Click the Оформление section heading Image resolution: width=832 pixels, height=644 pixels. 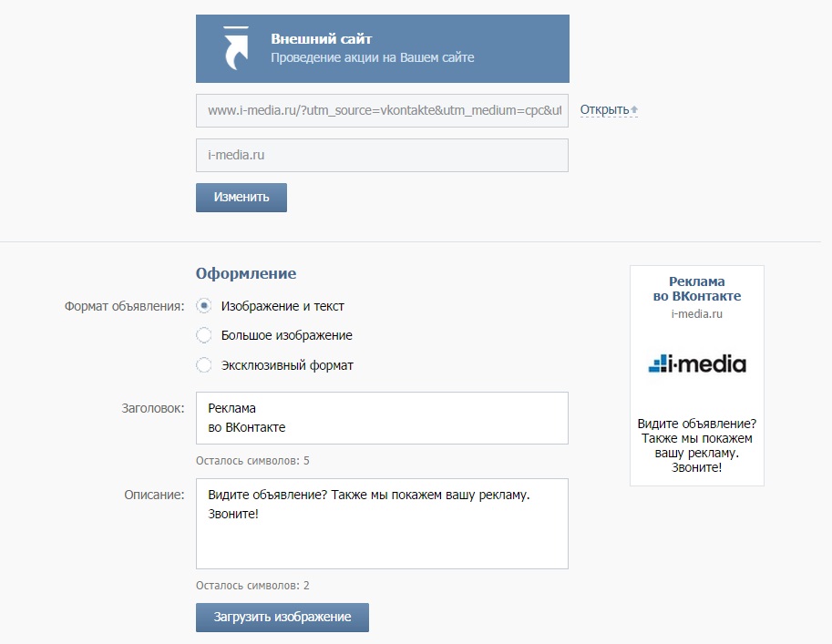point(246,273)
